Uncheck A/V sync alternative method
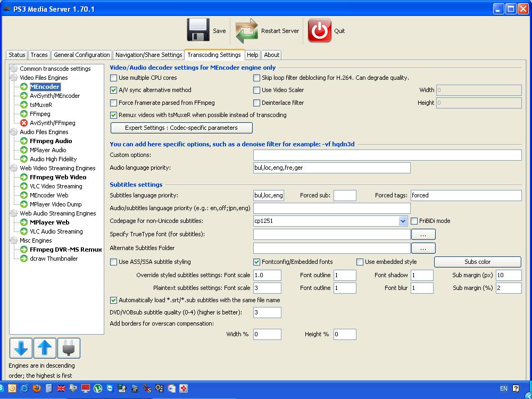The height and width of the screenshot is (399, 532). pyautogui.click(x=114, y=90)
